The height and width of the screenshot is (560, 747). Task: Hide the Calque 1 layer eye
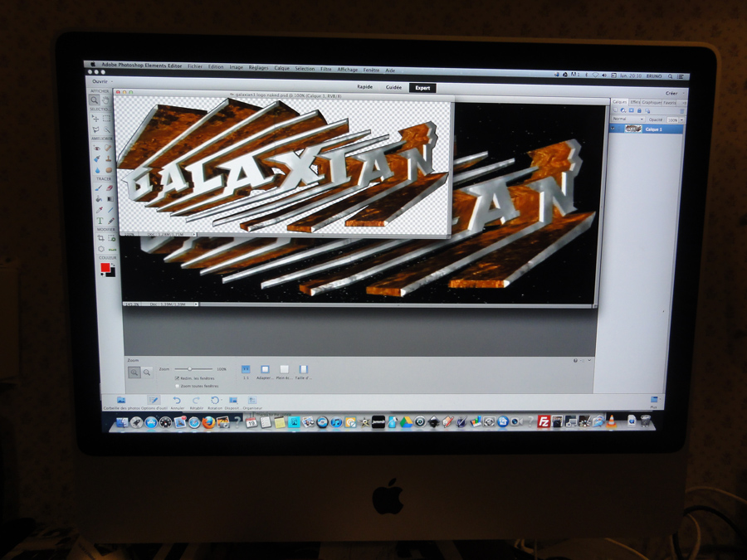click(x=613, y=129)
